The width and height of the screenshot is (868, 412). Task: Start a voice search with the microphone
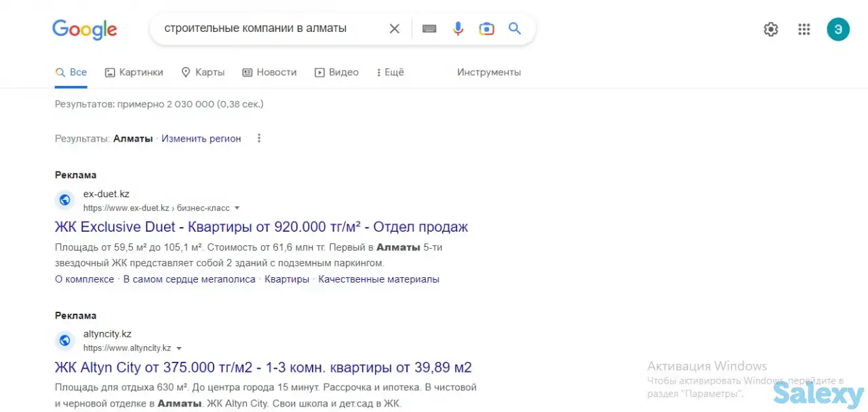point(458,28)
